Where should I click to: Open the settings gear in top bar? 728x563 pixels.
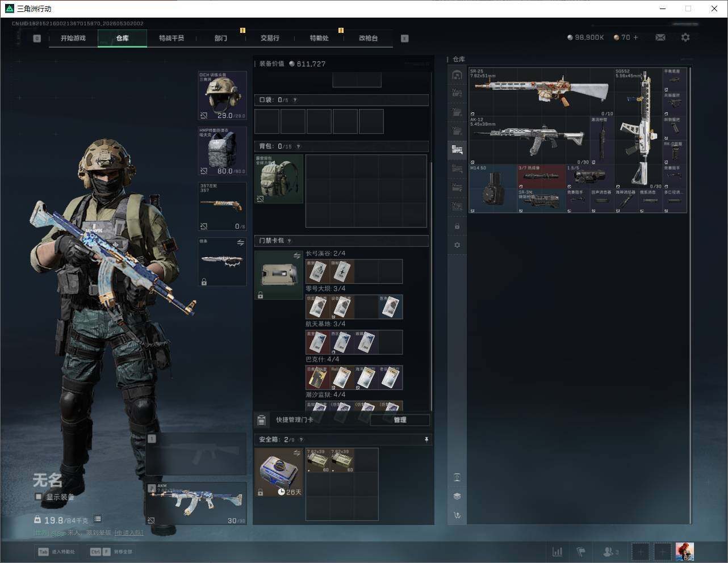[685, 37]
